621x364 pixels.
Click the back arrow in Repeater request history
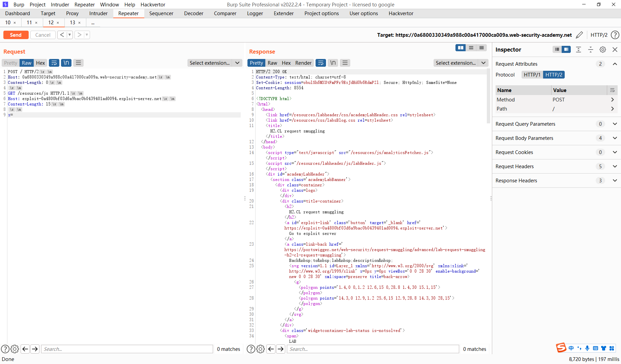(x=62, y=34)
